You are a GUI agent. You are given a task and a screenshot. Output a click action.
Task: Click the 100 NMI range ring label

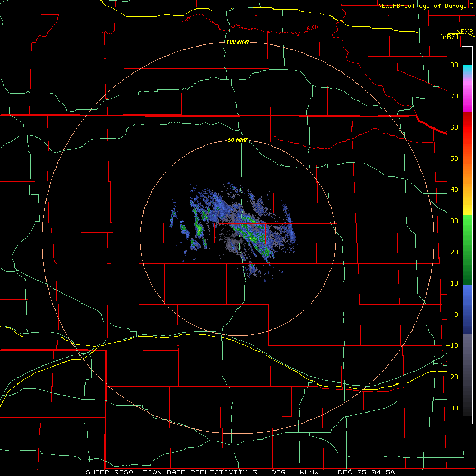pos(237,42)
